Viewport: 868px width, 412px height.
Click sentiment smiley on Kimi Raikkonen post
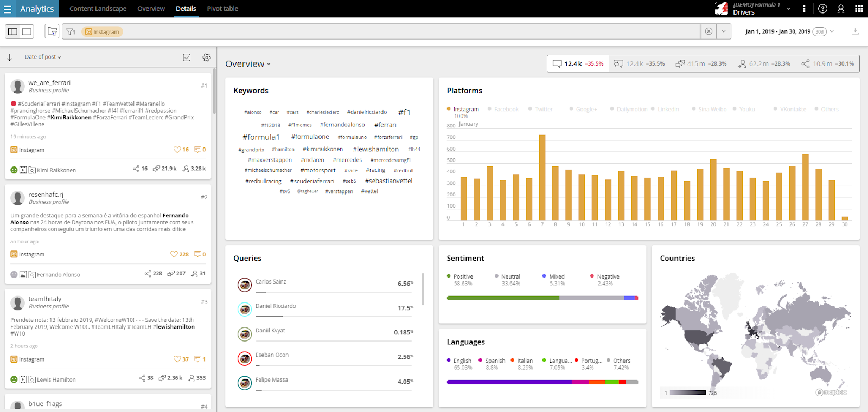click(14, 170)
